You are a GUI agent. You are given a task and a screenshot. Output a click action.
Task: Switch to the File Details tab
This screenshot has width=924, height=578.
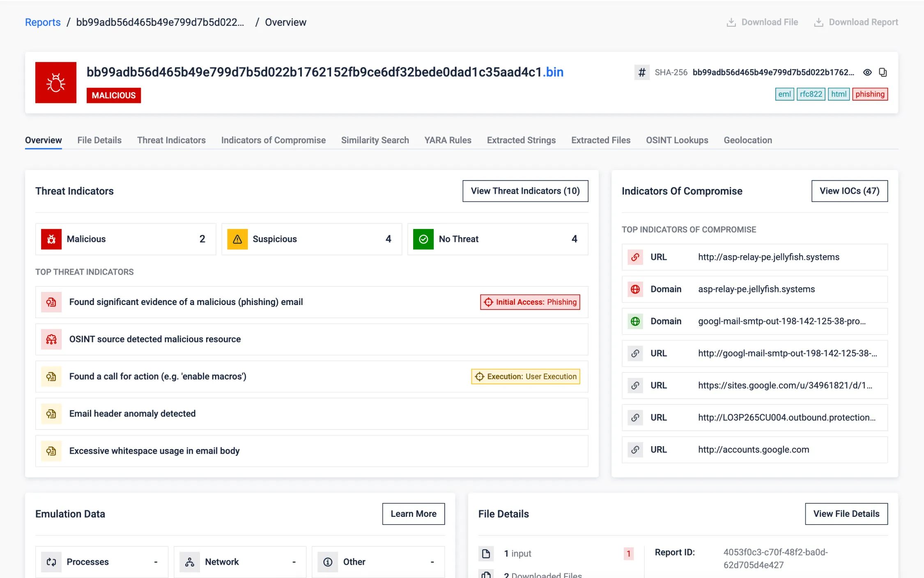point(99,140)
